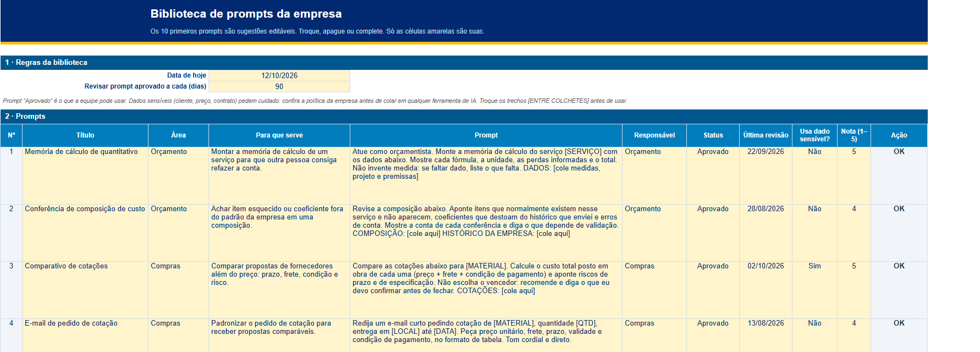The width and height of the screenshot is (980, 352).
Task: Click the 'Nota (1–5)' column header
Action: pyautogui.click(x=854, y=135)
